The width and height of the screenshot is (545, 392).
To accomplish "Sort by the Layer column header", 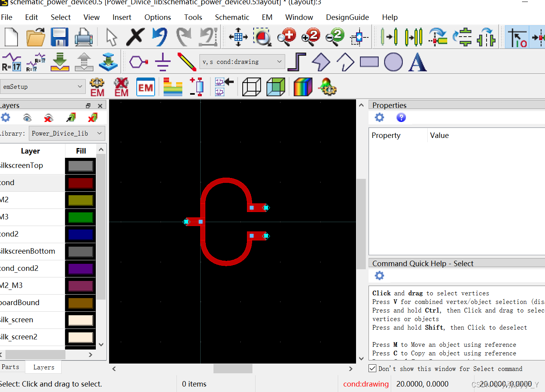I will click(30, 151).
